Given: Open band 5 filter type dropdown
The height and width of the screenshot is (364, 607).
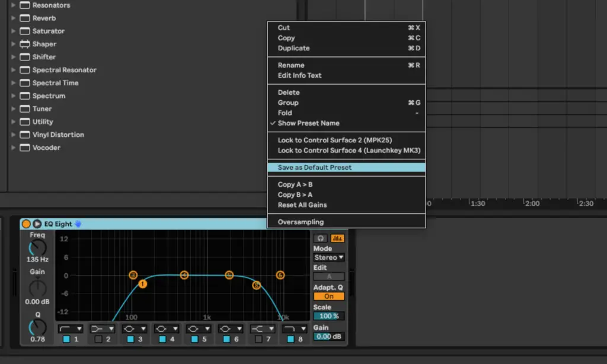Looking at the screenshot, I should pos(199,329).
